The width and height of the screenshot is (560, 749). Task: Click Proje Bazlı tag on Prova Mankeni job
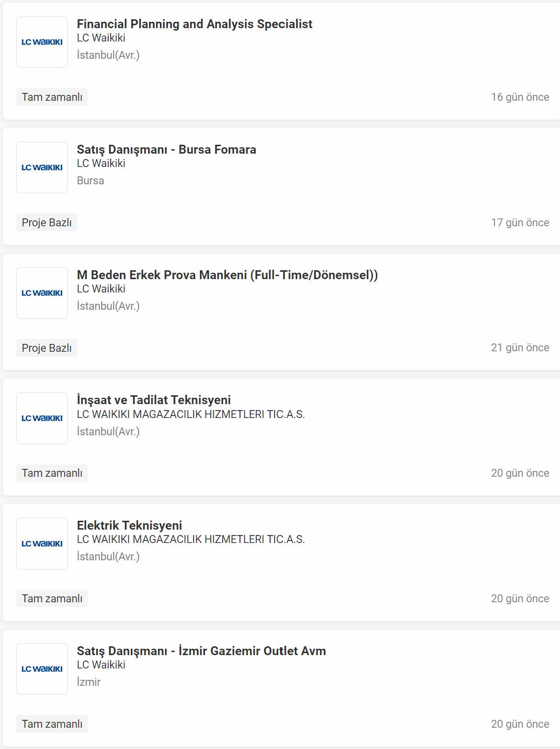pos(46,348)
